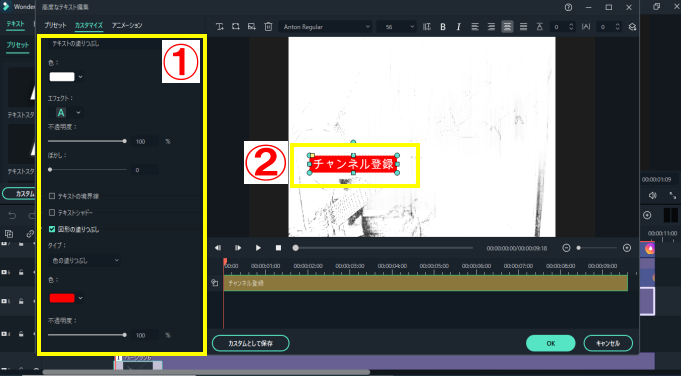Click the add text box icon
Viewport: 681px width, 376px height.
[220, 27]
